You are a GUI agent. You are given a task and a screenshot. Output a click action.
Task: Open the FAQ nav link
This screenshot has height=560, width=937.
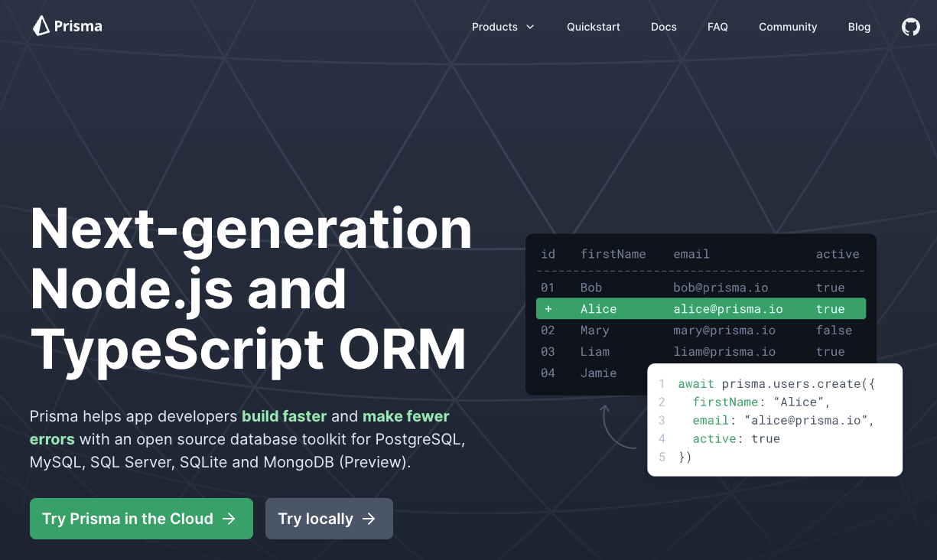click(x=717, y=27)
